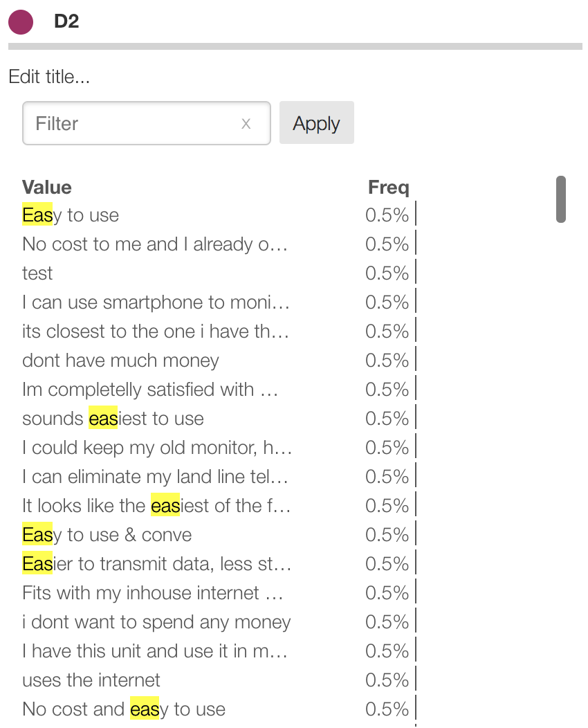Sort by the Value column header
The image size is (588, 728).
coord(47,187)
